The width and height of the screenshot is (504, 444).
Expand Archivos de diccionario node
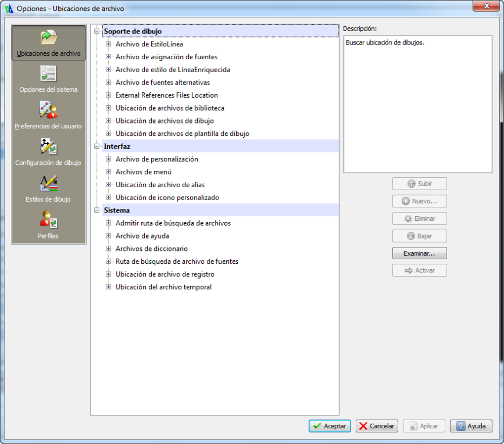(x=108, y=248)
